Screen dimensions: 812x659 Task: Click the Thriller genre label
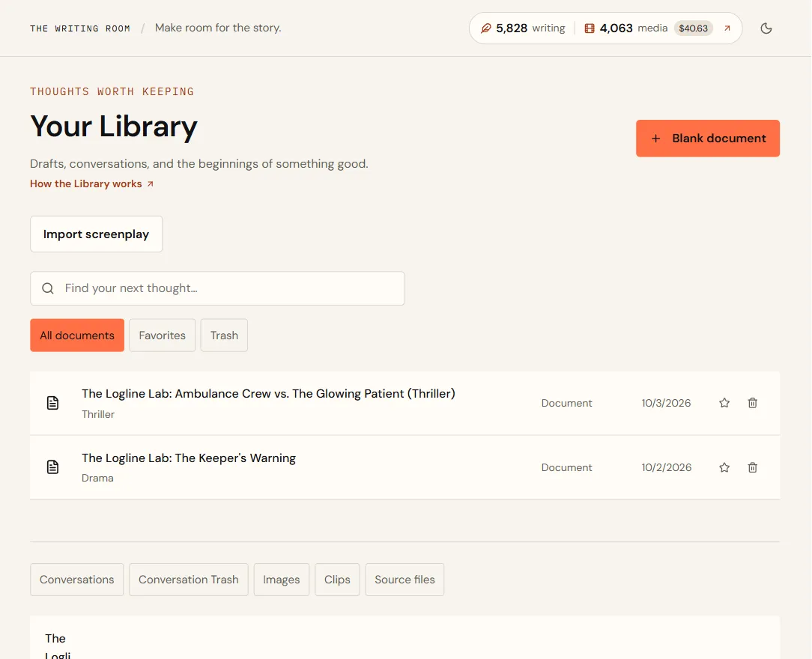click(x=98, y=414)
